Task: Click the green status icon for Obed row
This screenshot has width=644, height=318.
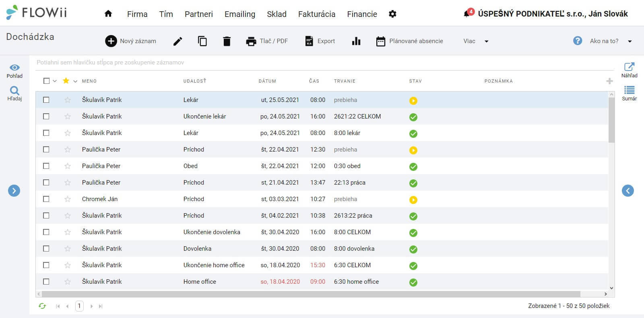Action: point(413,167)
